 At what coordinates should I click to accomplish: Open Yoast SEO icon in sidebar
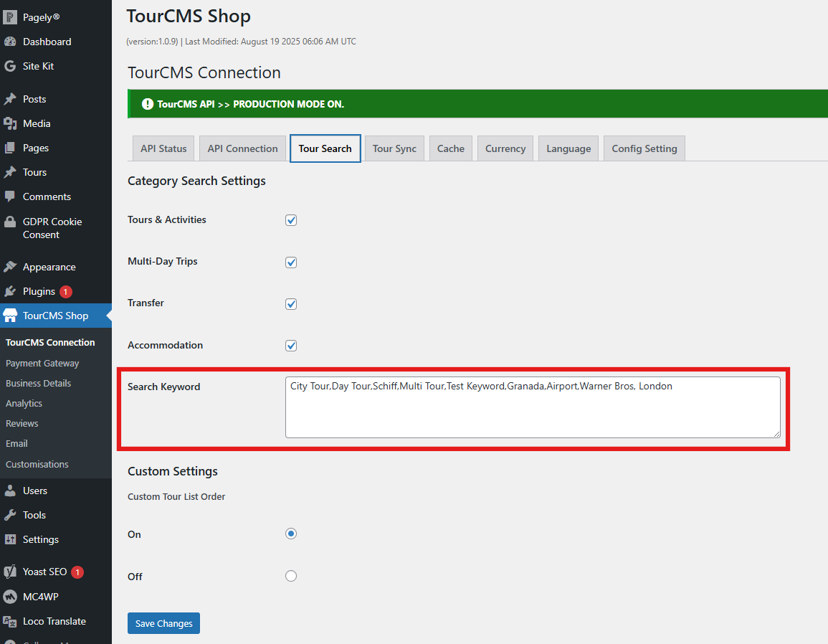(10, 572)
